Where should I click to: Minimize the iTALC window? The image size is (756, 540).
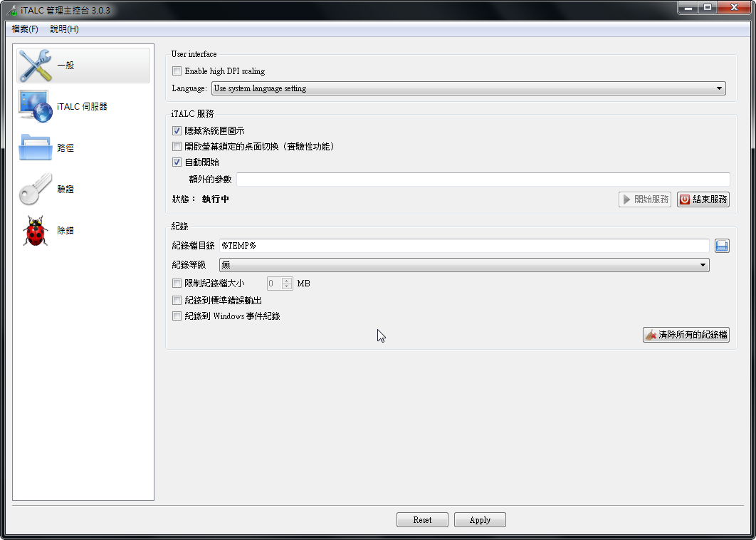tap(688, 7)
